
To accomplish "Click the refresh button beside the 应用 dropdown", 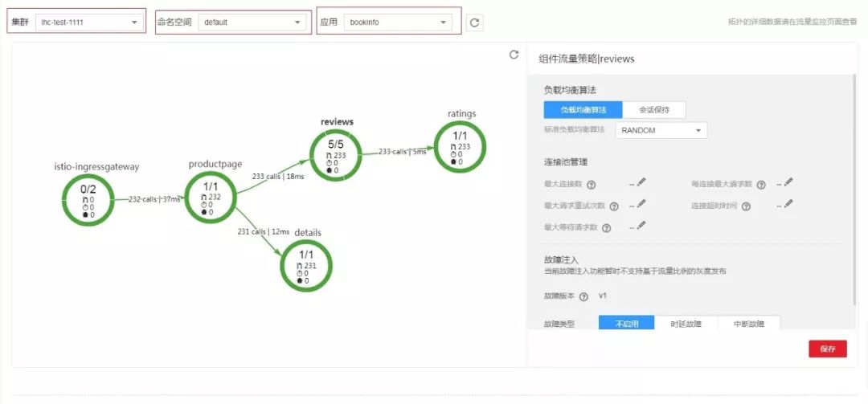I will point(474,22).
